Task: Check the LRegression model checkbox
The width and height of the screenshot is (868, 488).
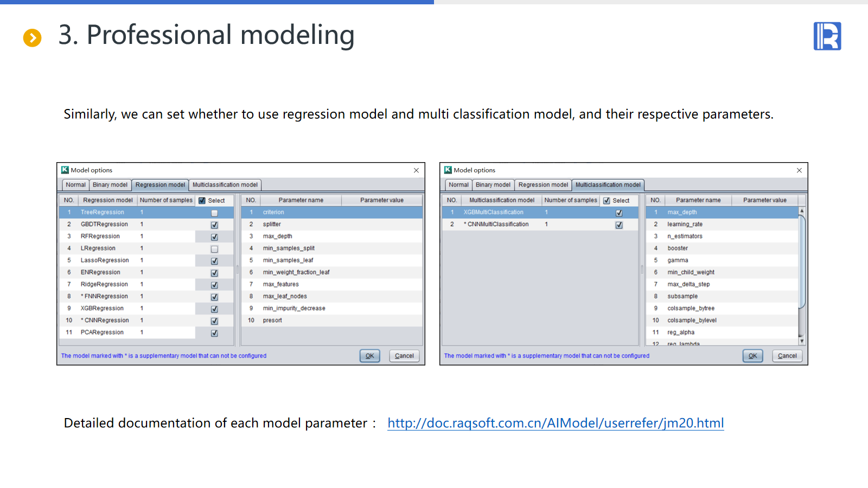Action: click(x=214, y=249)
